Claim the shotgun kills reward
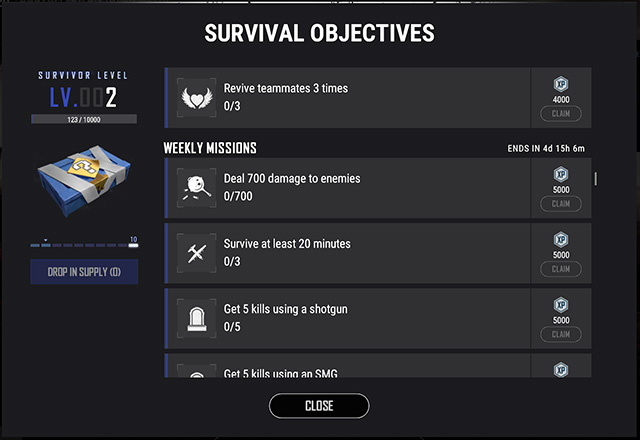Screen dimensions: 640x440 point(561,334)
